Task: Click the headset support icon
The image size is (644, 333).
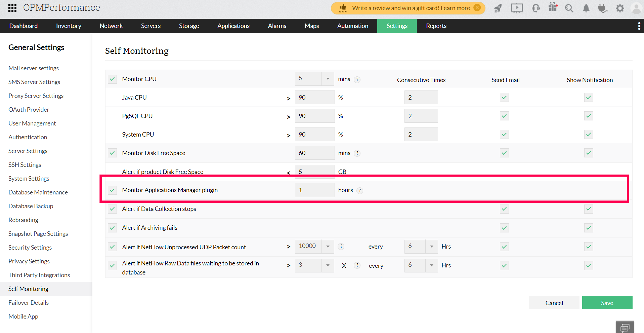Action: click(535, 8)
